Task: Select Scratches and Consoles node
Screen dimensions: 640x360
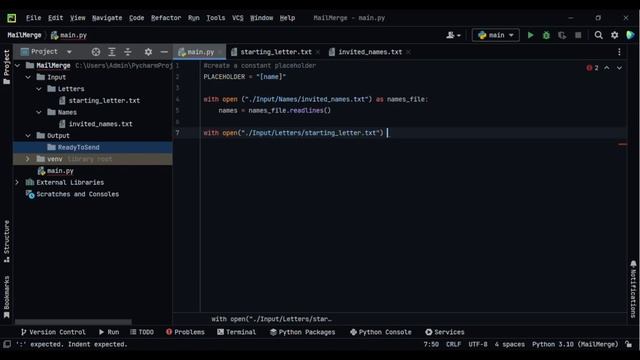Action: (72, 194)
